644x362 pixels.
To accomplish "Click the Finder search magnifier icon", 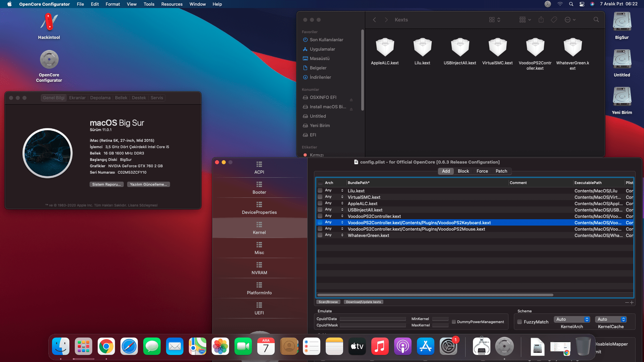I will [596, 20].
